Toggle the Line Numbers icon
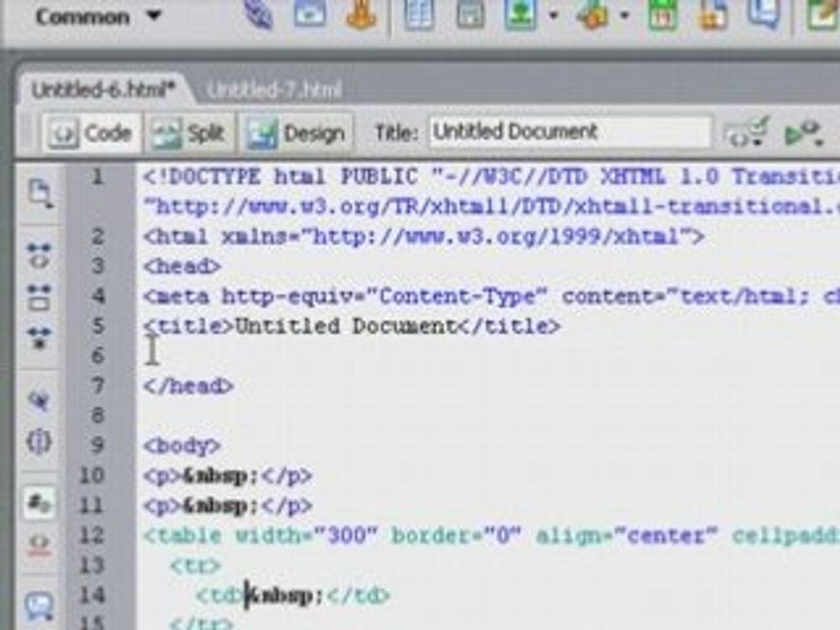Viewport: 840px width, 630px height. pos(38,502)
